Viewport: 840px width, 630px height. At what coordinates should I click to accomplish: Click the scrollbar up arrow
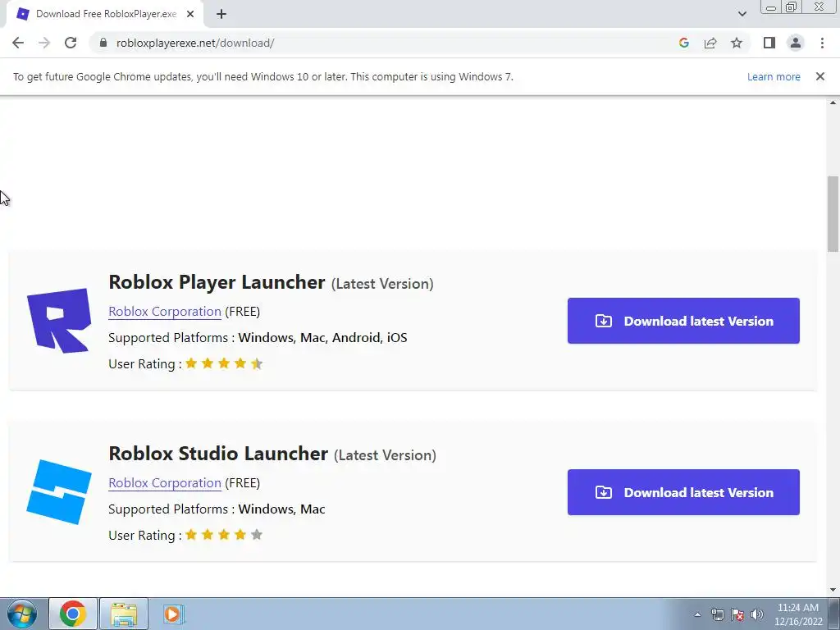[x=833, y=103]
